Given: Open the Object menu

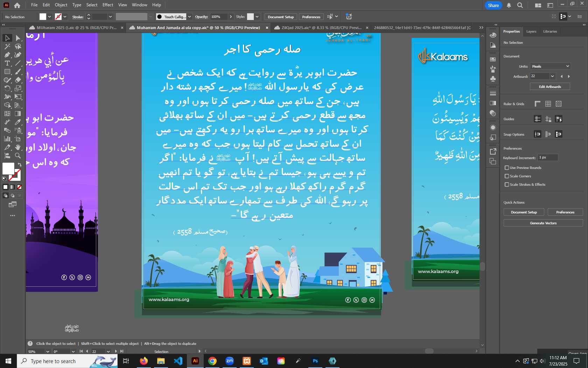Looking at the screenshot, I should (x=61, y=5).
